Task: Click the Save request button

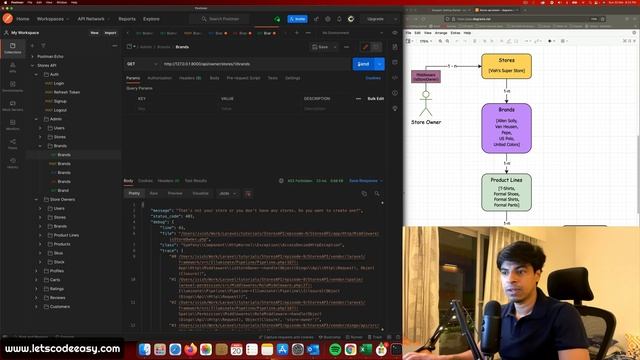Action: click(320, 47)
